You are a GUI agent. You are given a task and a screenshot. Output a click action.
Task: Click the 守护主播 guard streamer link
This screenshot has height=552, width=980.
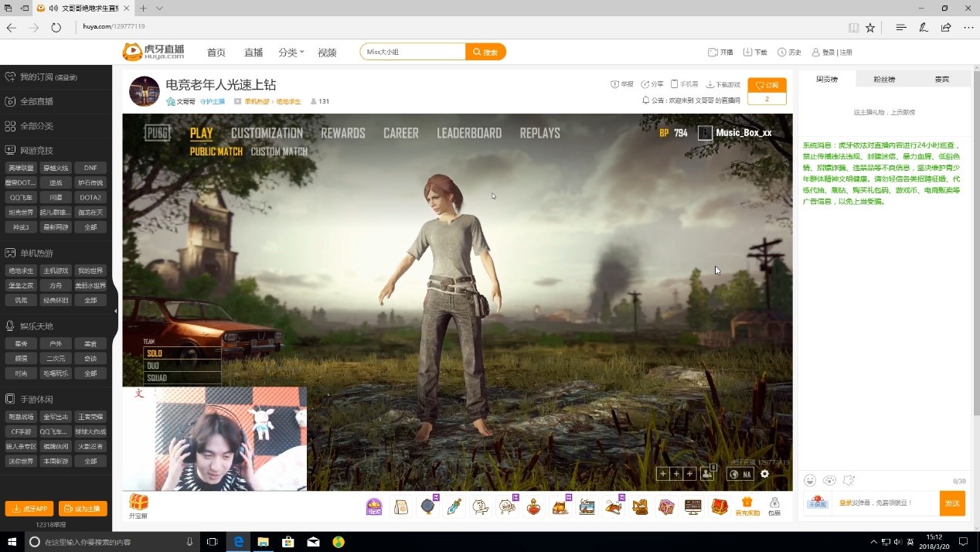coord(213,101)
